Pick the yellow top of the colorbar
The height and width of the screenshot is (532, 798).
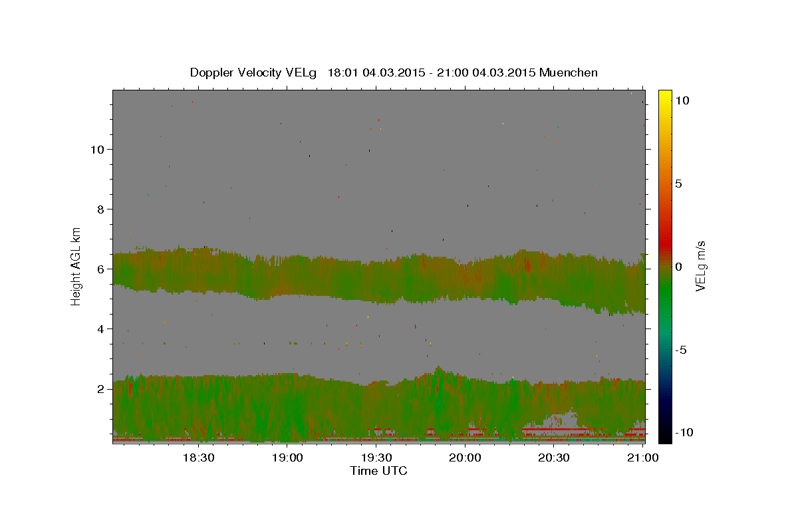[664, 94]
